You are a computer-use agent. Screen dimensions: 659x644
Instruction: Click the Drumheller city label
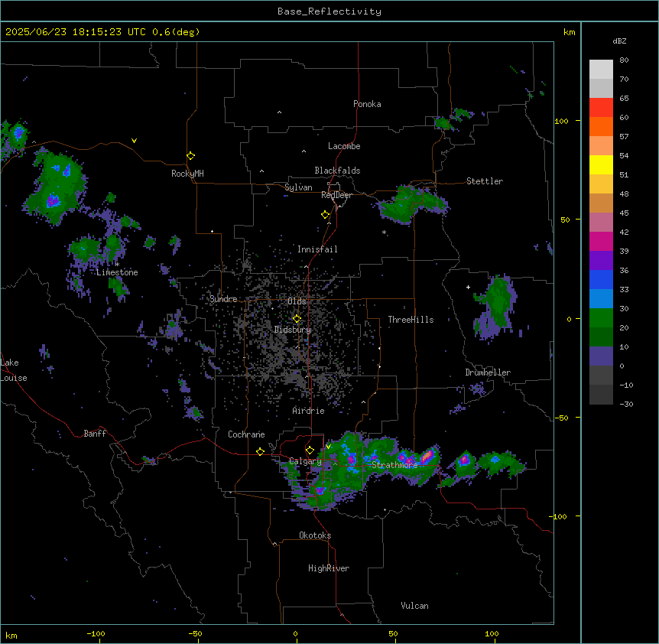click(488, 372)
